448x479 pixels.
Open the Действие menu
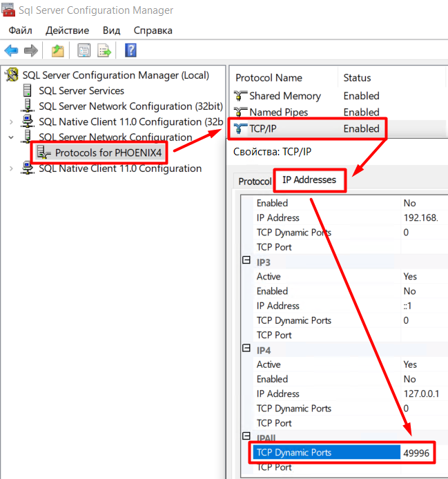(x=67, y=30)
